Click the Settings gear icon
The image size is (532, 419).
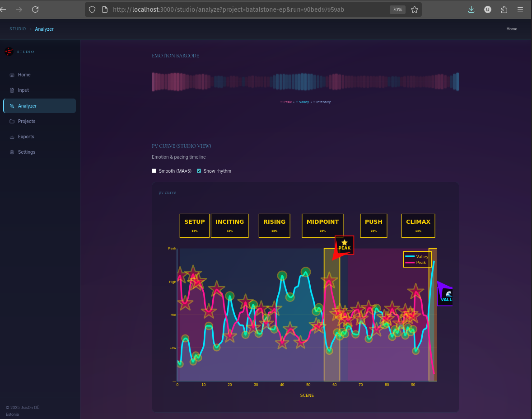[12, 152]
